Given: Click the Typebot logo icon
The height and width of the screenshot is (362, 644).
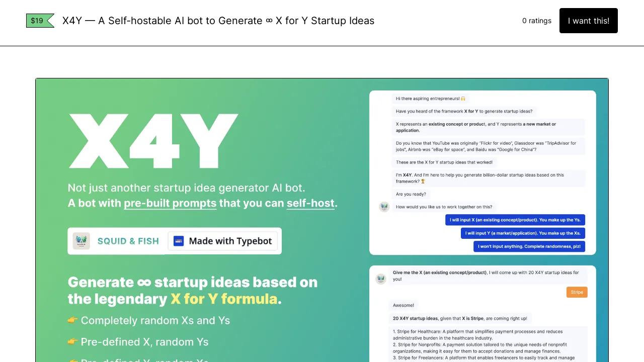Looking at the screenshot, I should (x=179, y=241).
